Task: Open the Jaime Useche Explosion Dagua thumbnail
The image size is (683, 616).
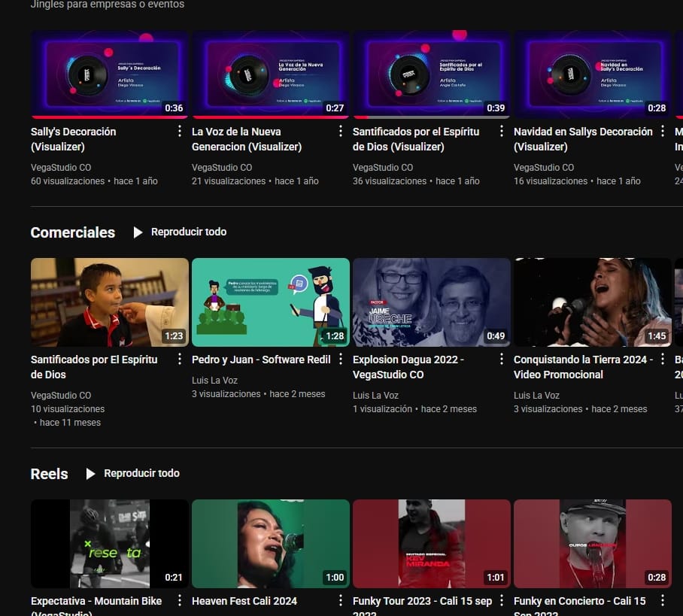Action: pyautogui.click(x=431, y=302)
